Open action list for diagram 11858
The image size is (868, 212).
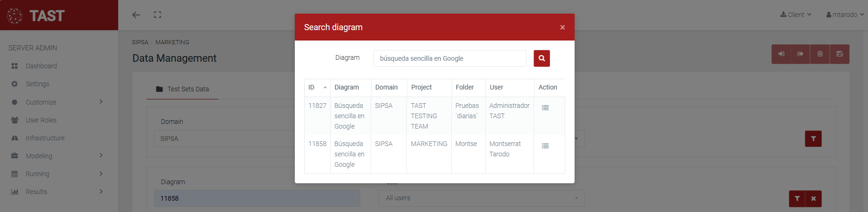(x=545, y=146)
